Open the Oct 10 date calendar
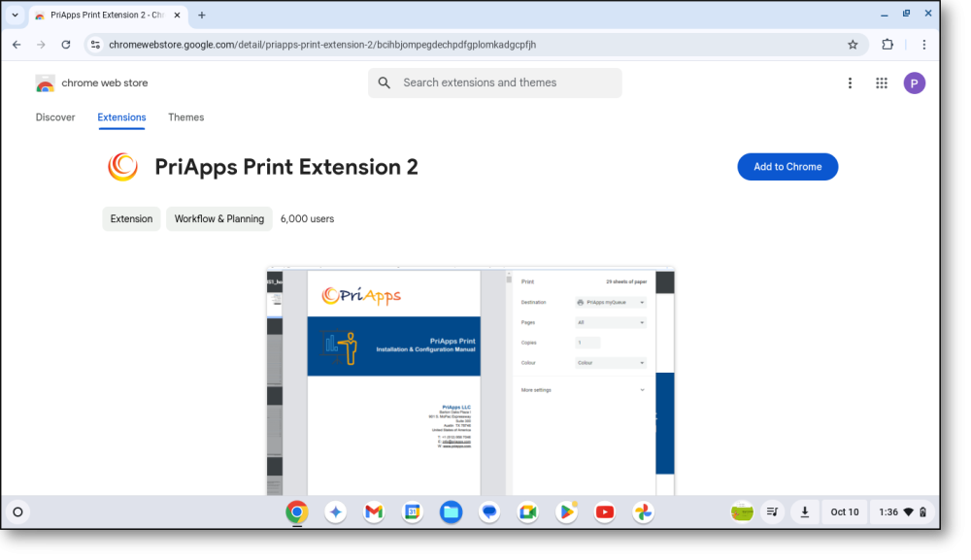This screenshot has width=971, height=560. click(844, 511)
